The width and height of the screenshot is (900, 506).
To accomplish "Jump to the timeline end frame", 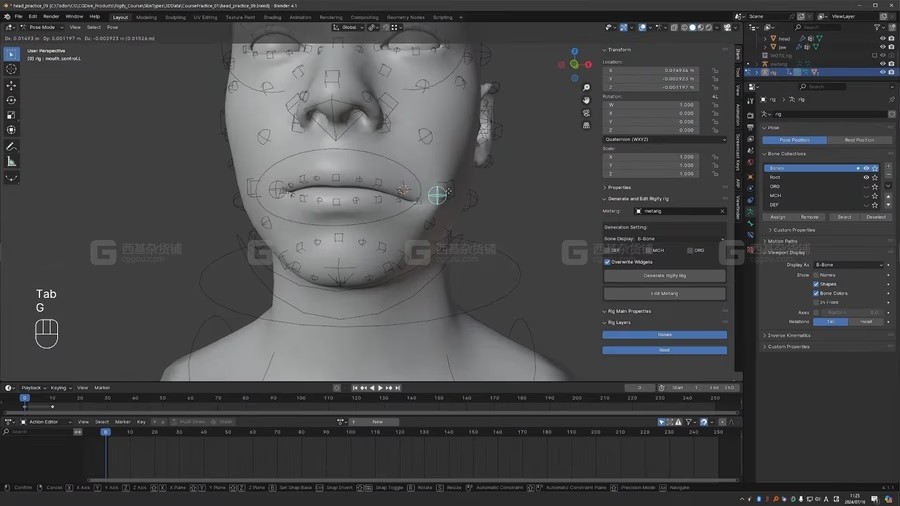I will pyautogui.click(x=397, y=388).
